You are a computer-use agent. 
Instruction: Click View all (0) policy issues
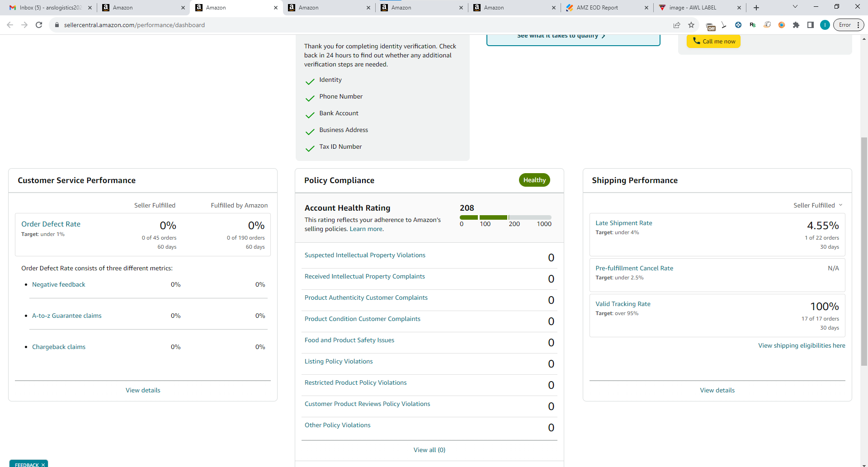click(429, 450)
